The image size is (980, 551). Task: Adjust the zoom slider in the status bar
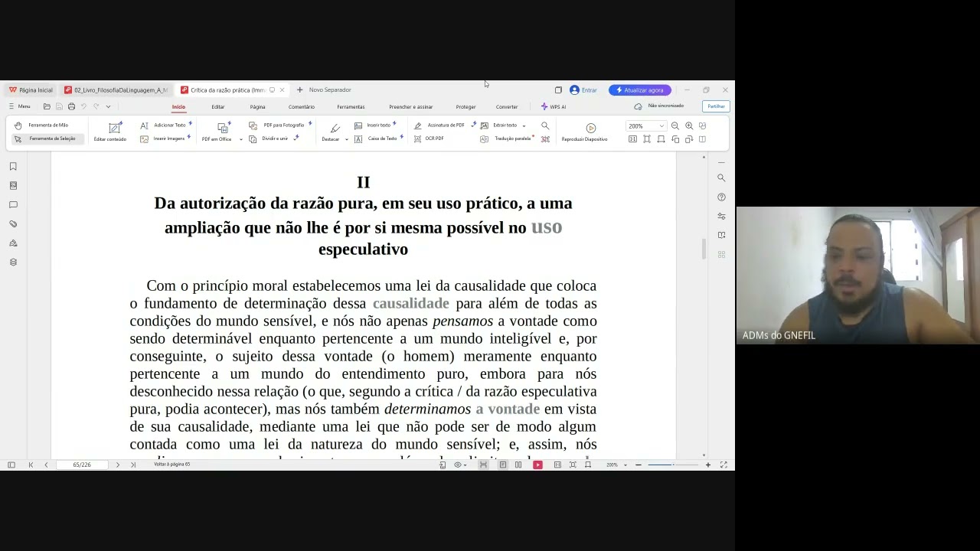point(673,465)
